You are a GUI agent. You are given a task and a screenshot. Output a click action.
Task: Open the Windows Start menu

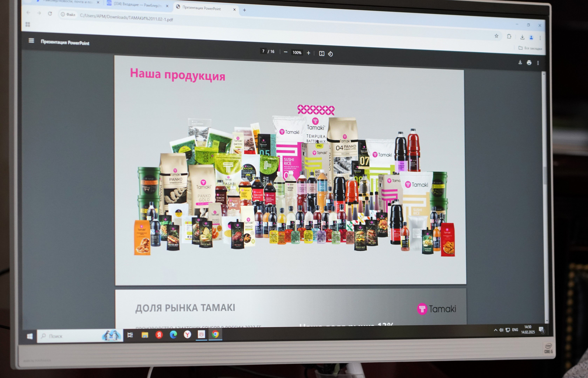coord(30,336)
